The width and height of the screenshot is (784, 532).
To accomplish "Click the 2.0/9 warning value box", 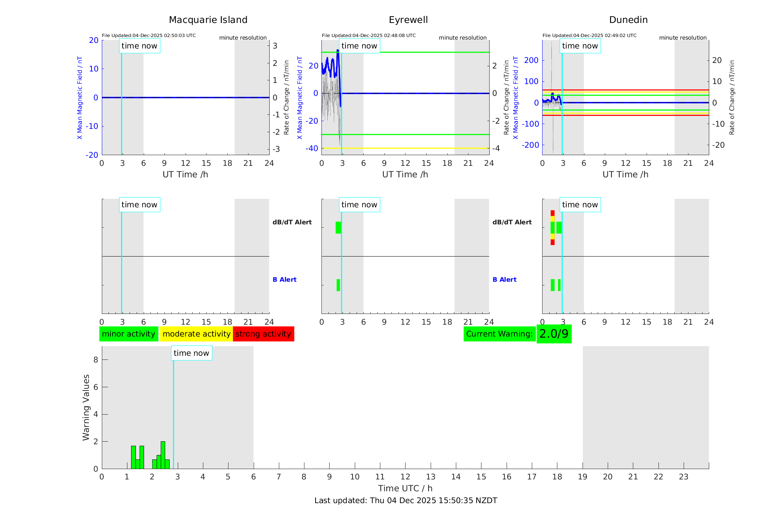I will coord(554,334).
